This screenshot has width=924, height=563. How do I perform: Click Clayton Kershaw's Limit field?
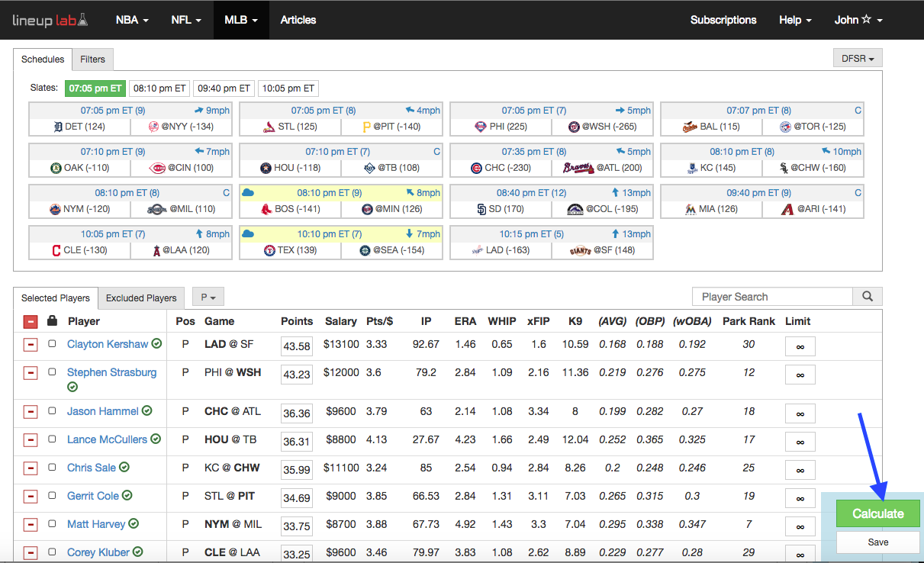click(x=800, y=346)
